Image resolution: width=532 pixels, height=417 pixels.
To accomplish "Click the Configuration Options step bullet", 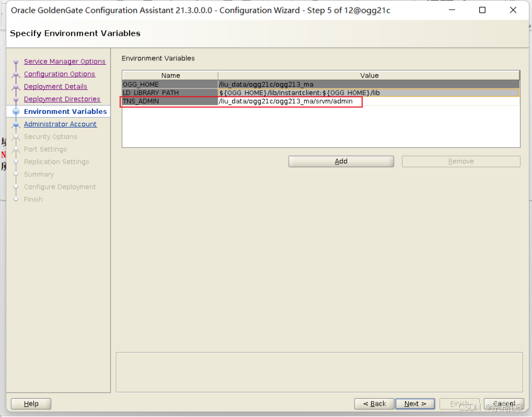I will tap(16, 74).
